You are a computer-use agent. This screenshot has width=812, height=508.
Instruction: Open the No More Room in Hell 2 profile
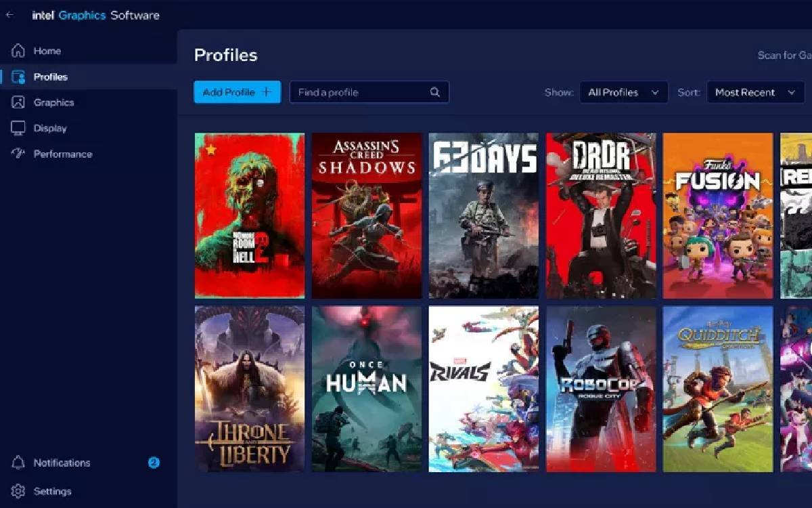tap(250, 215)
